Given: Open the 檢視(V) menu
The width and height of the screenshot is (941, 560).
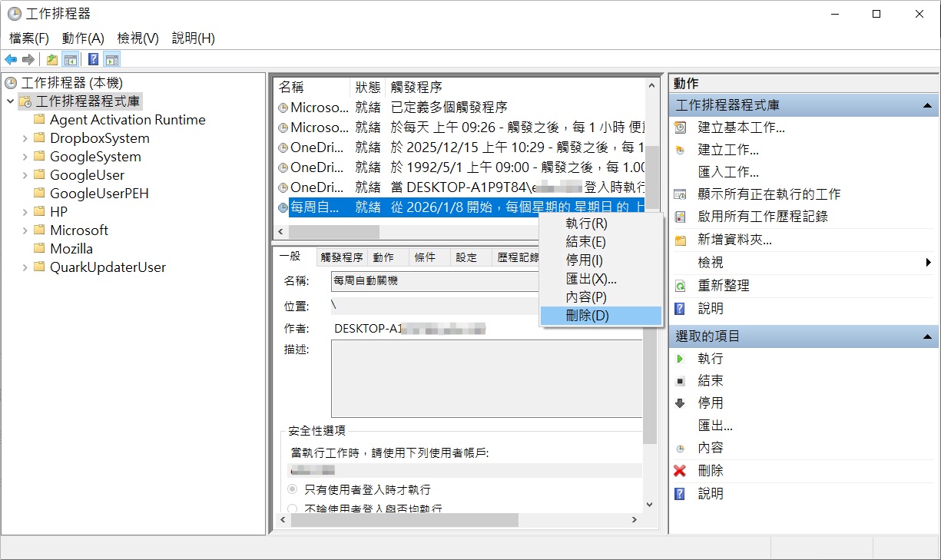Looking at the screenshot, I should click(x=138, y=38).
